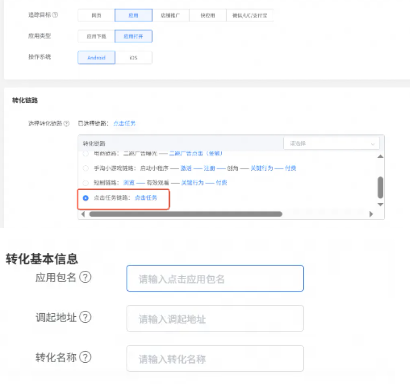The height and width of the screenshot is (384, 410).
Task: Open help icon beside 转化名称
Action: [85, 357]
